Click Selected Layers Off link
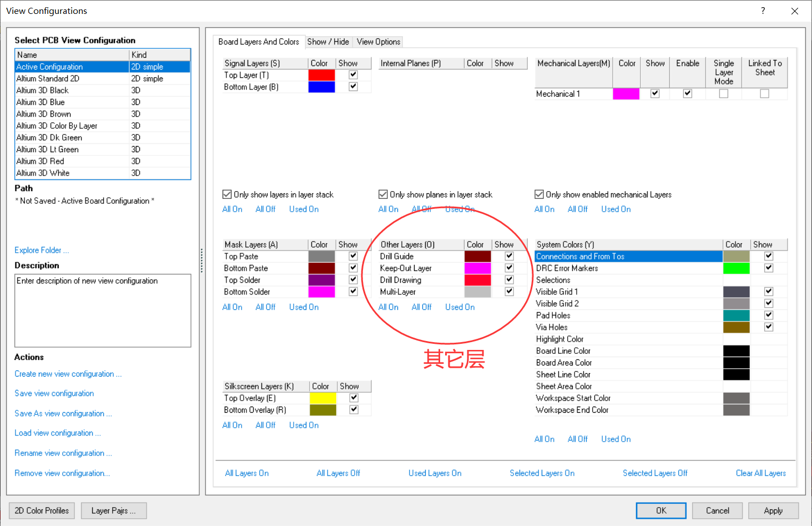812x526 pixels. tap(655, 473)
